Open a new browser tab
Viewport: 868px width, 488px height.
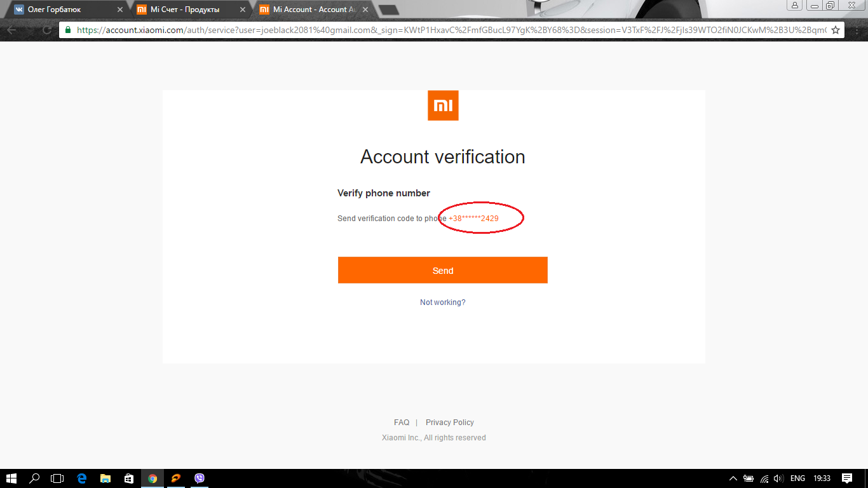tap(388, 10)
